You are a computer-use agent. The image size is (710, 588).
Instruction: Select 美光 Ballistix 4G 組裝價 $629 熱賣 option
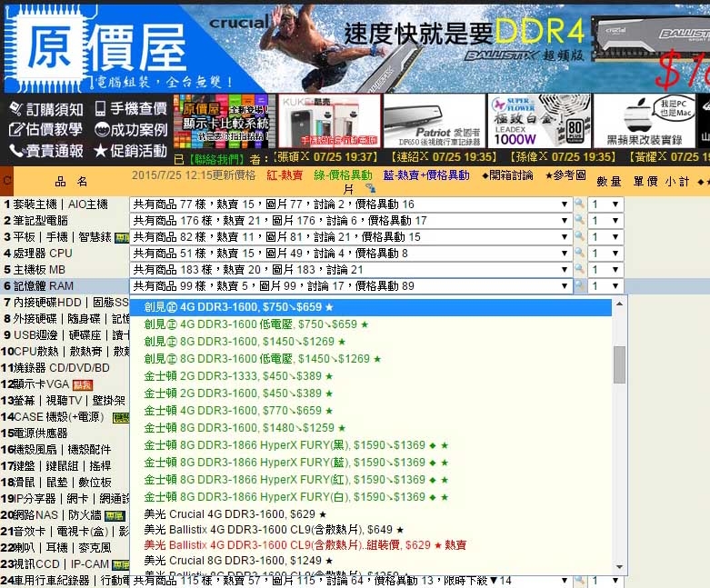(370, 545)
